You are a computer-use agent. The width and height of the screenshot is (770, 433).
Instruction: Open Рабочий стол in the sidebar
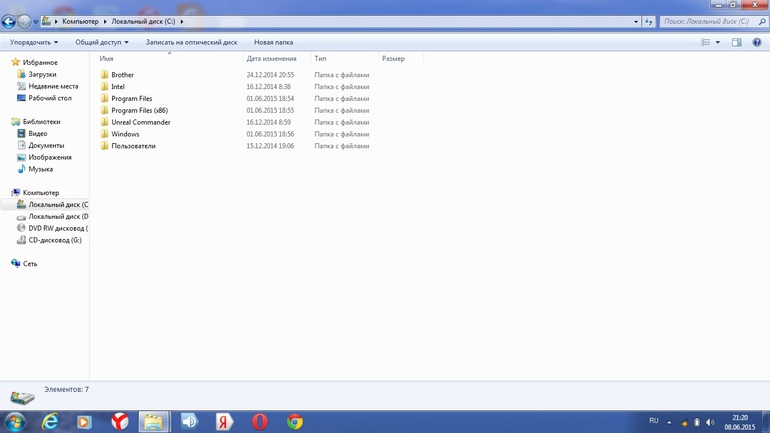[50, 98]
